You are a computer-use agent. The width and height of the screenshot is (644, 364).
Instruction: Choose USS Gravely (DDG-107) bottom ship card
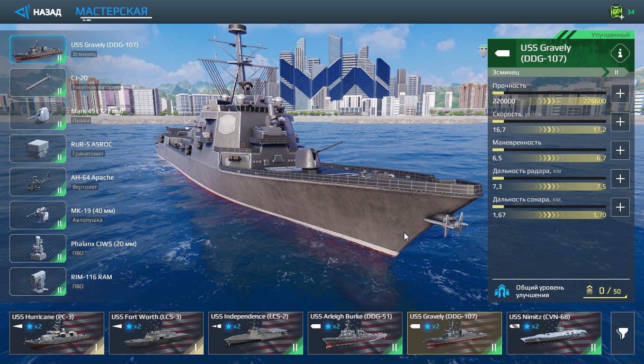point(455,333)
